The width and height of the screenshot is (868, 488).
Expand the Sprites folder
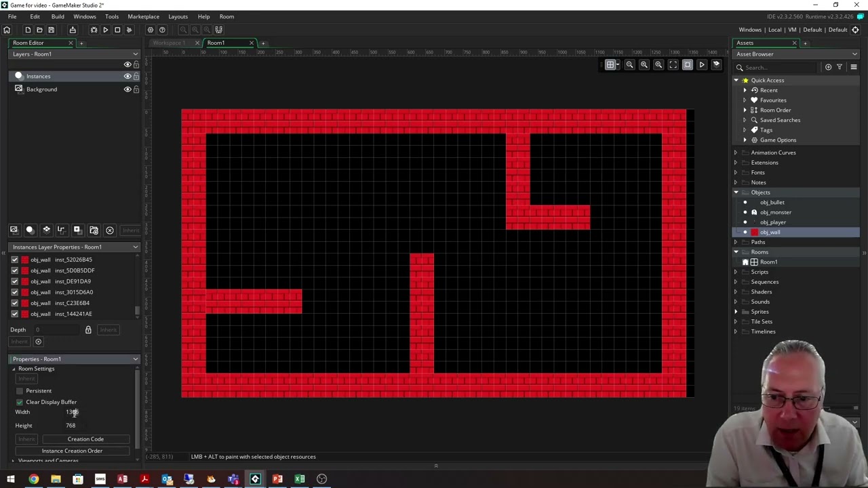coord(736,312)
